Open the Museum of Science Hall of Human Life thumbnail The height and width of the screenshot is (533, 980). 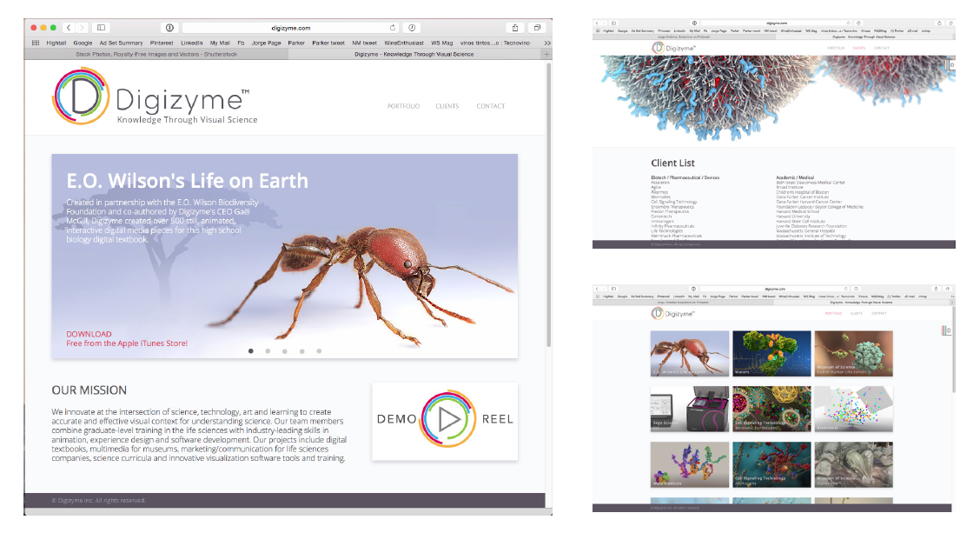(853, 354)
